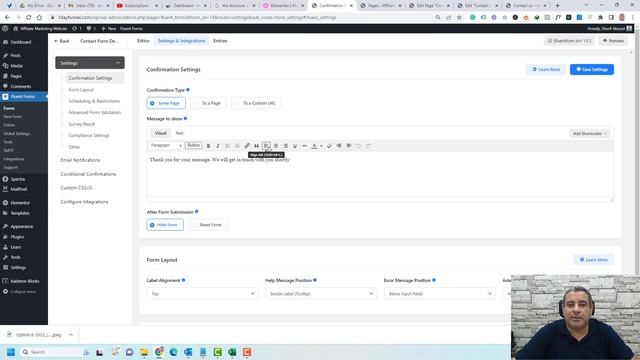The height and width of the screenshot is (360, 640).
Task: Reload the browser page
Action: point(29,18)
